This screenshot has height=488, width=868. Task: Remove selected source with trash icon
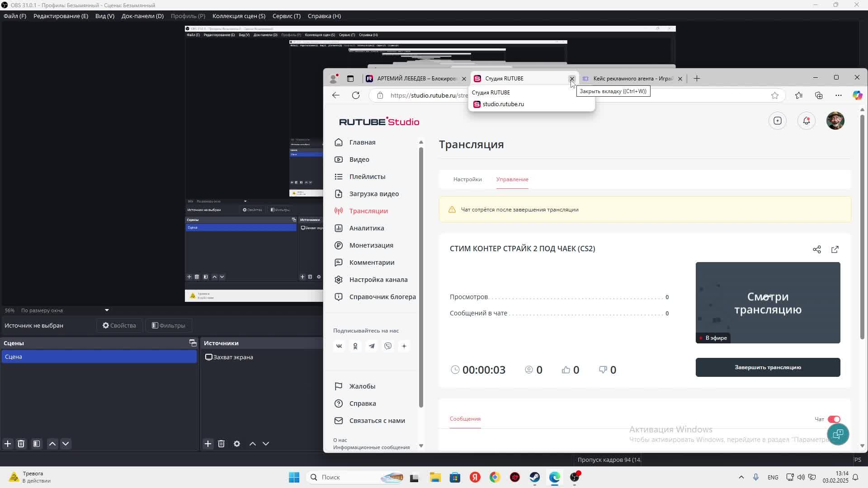tap(221, 444)
